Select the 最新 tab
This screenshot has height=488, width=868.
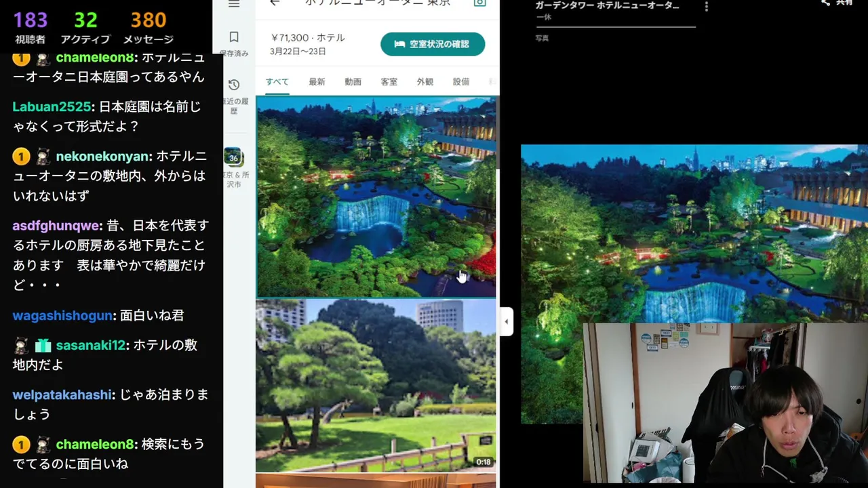(317, 82)
